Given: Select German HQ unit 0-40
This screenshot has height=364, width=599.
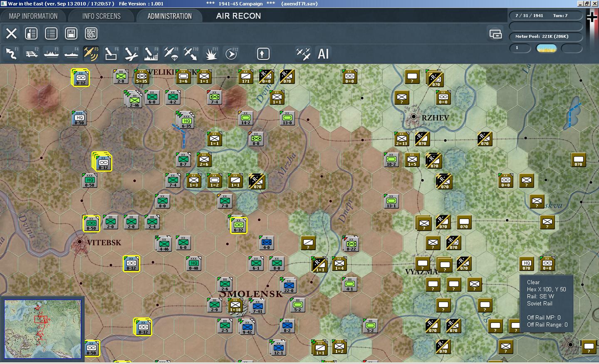Looking at the screenshot, I should point(194,263).
